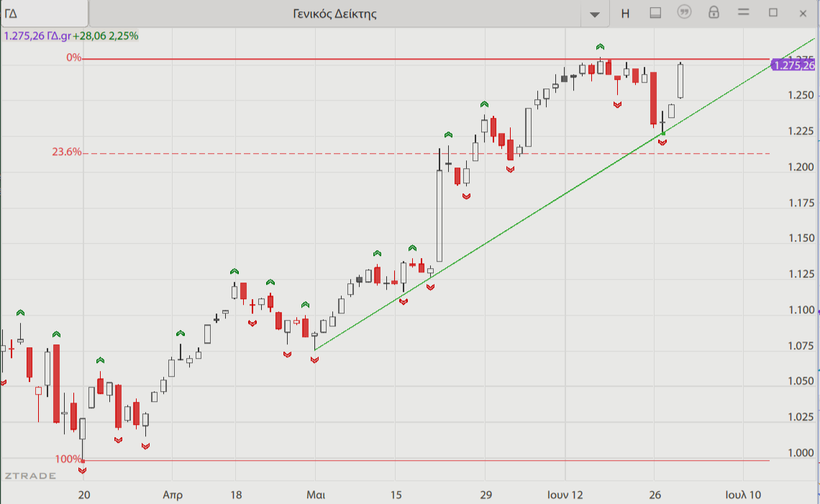Select the 0% Fibonacci level label

74,58
